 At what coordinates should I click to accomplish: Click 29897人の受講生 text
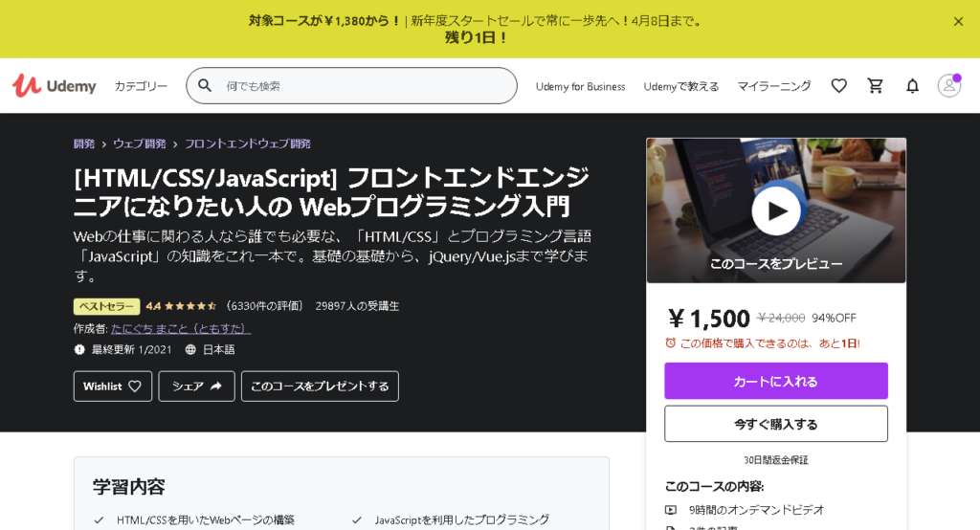click(357, 305)
